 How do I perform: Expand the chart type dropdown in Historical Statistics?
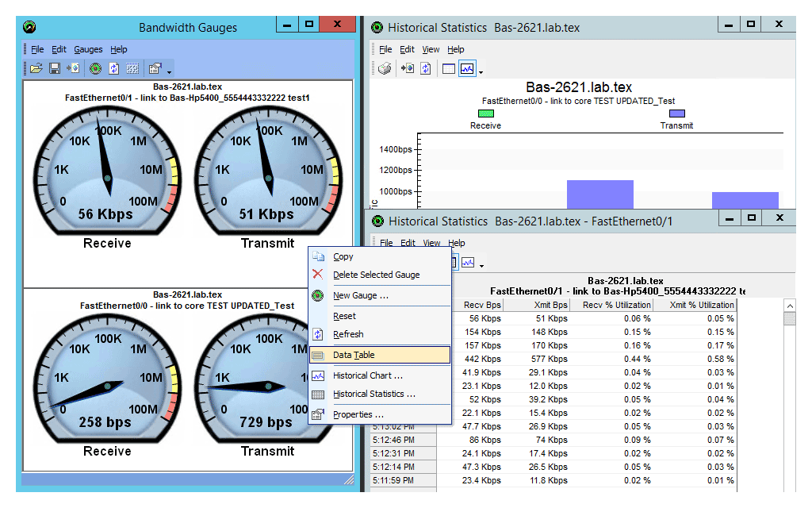click(480, 71)
